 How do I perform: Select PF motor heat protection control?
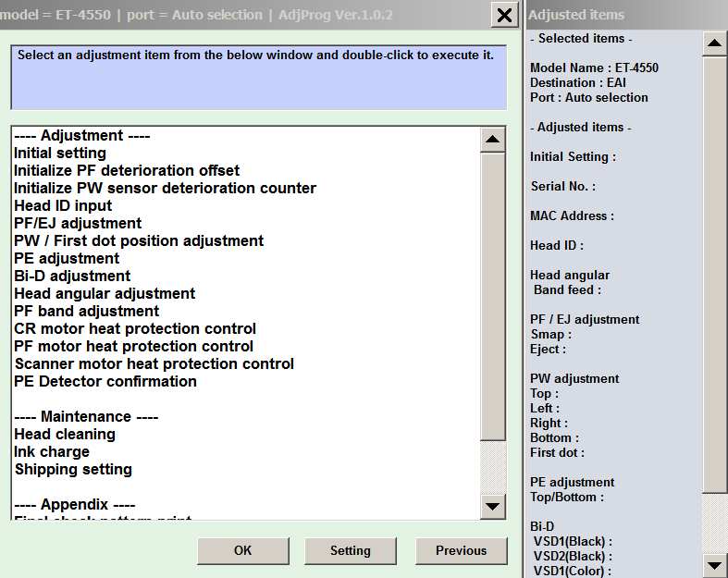(x=133, y=346)
